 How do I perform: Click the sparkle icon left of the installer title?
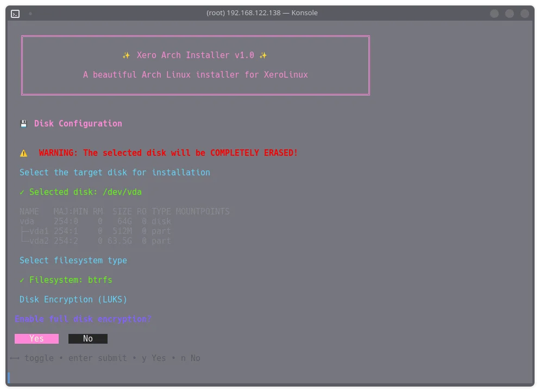point(125,55)
